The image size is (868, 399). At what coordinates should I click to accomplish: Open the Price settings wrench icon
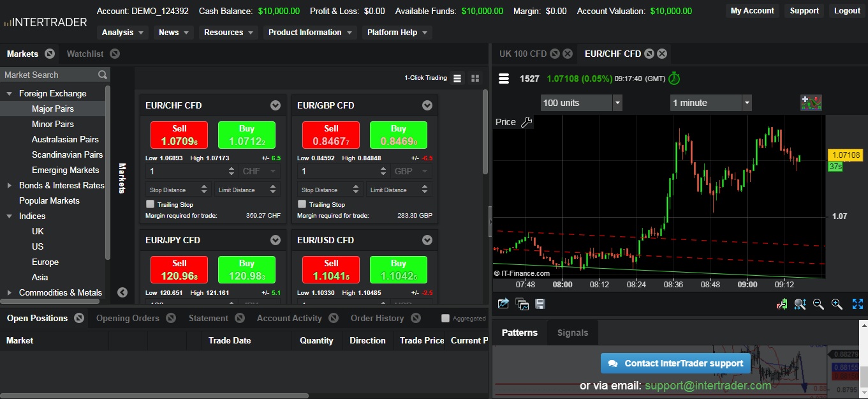pyautogui.click(x=526, y=122)
